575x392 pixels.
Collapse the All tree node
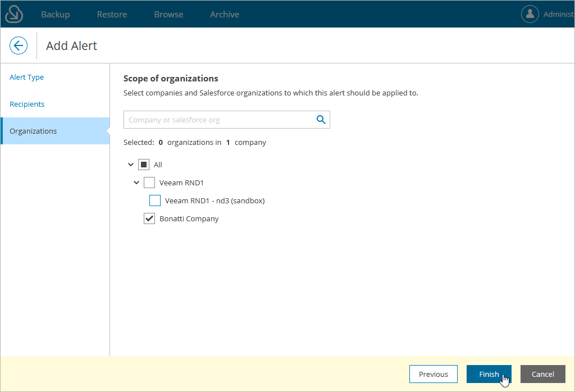click(131, 165)
